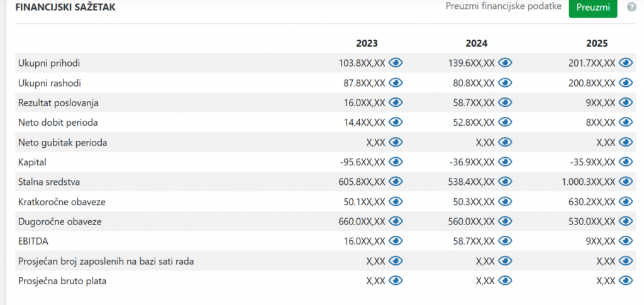Click eye icon for Dugoročne obaveze 2023
This screenshot has height=305, width=644.
(x=396, y=221)
